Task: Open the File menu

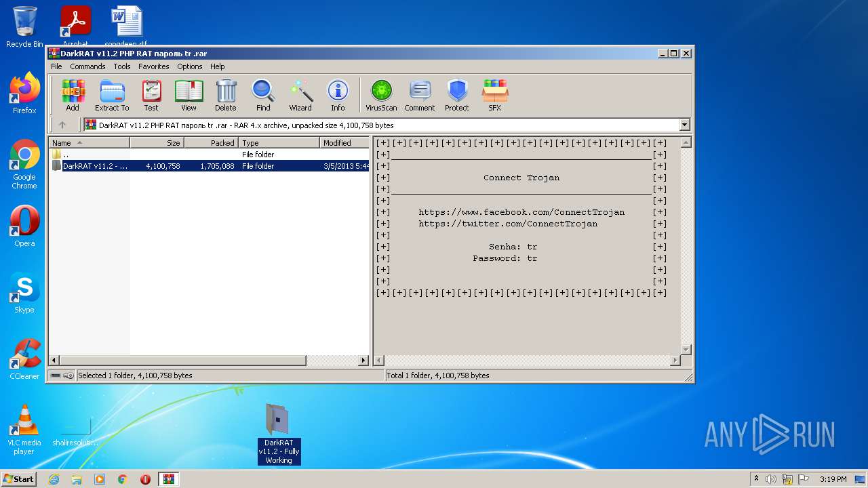Action: pos(56,66)
